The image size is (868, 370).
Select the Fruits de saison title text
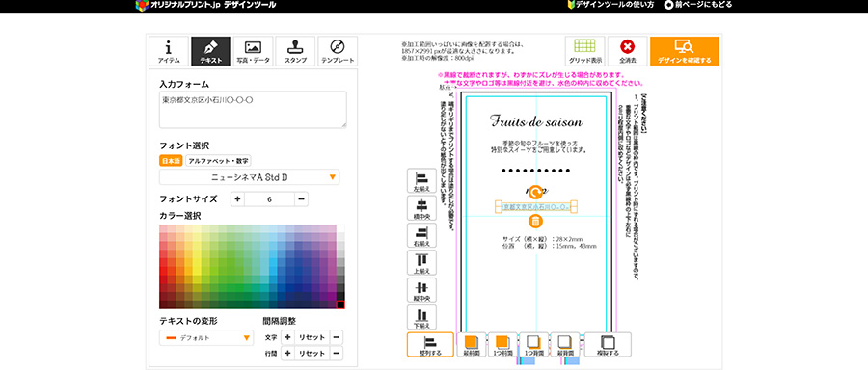[x=536, y=121]
